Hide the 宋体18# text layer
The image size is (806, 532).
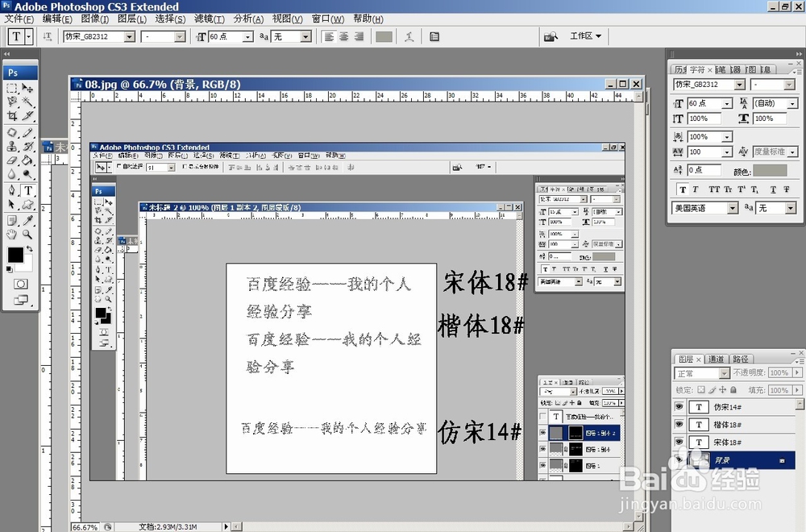(x=679, y=442)
